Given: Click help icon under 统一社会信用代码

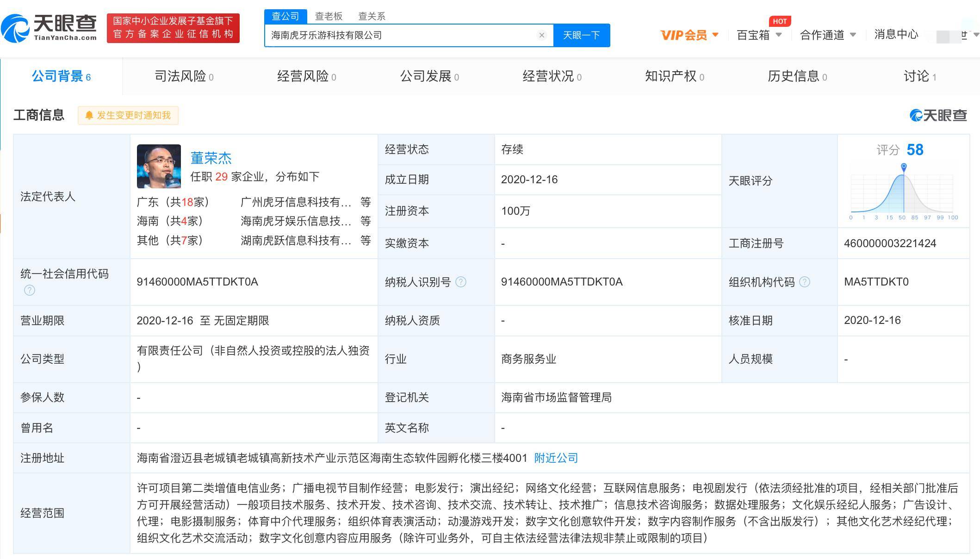Looking at the screenshot, I should pyautogui.click(x=30, y=290).
